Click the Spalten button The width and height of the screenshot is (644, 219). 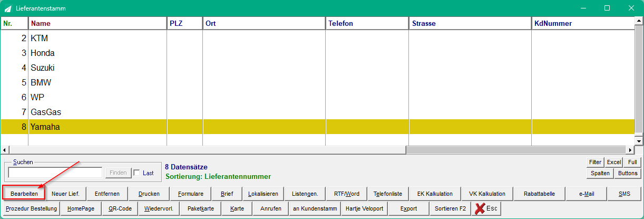600,173
